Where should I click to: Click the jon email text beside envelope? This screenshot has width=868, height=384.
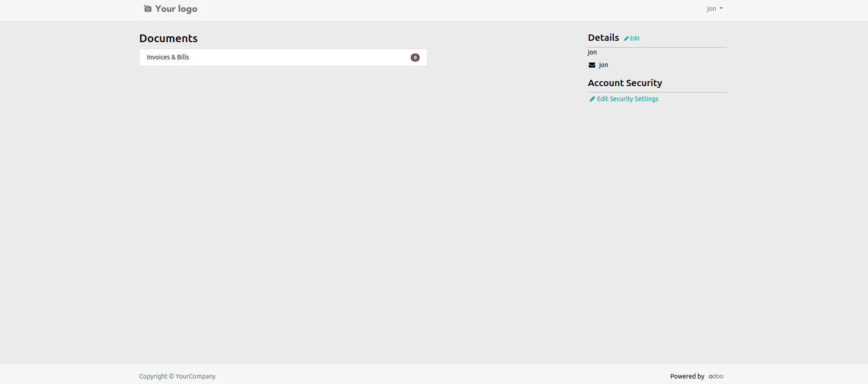click(x=603, y=65)
